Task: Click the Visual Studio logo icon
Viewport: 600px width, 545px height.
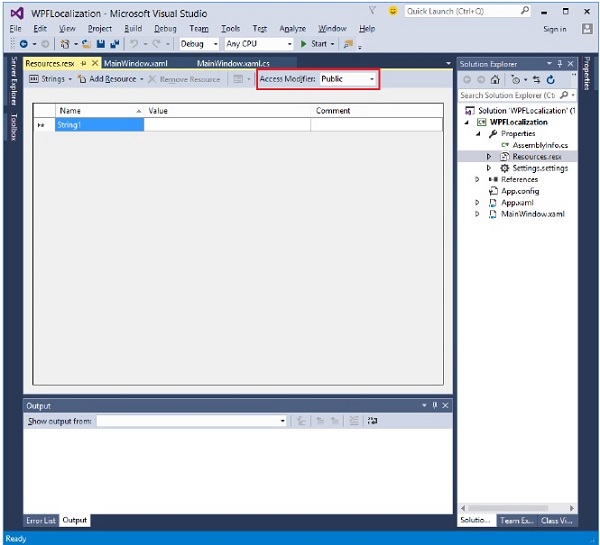Action: coord(17,13)
